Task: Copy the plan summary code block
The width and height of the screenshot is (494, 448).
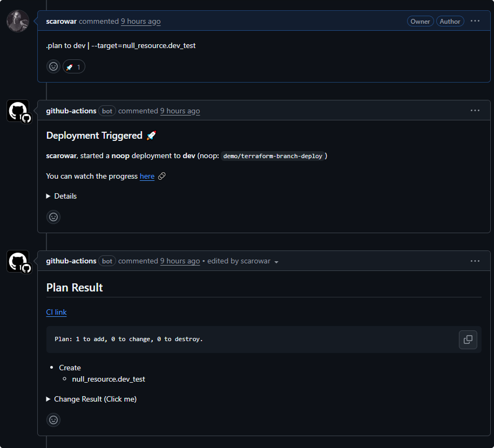Action: [x=468, y=340]
